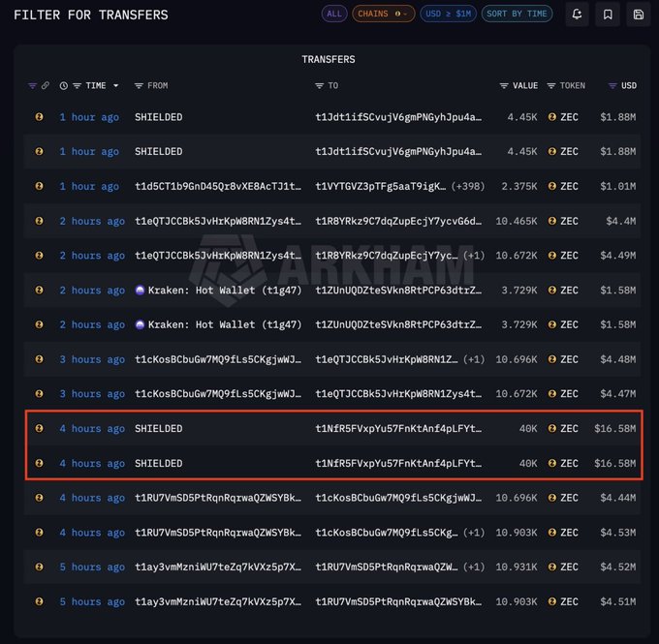Expand (+1) recipients on the $4.48M row
The width and height of the screenshot is (659, 644).
click(x=474, y=359)
